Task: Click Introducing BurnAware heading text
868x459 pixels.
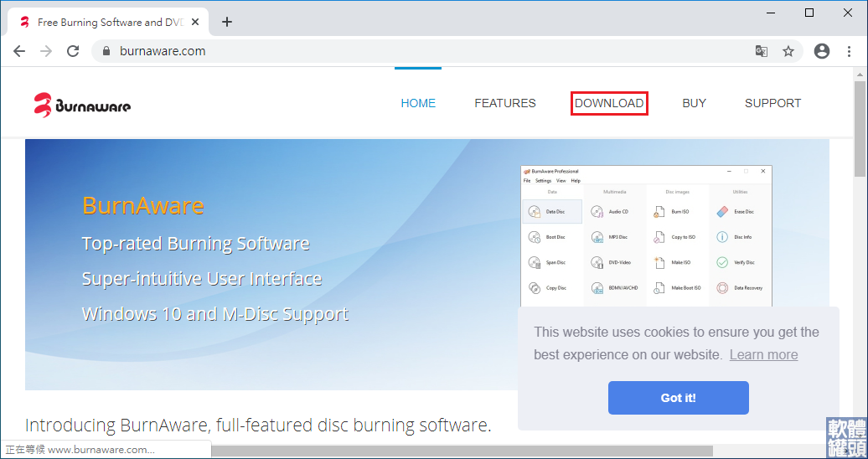Action: coord(258,425)
